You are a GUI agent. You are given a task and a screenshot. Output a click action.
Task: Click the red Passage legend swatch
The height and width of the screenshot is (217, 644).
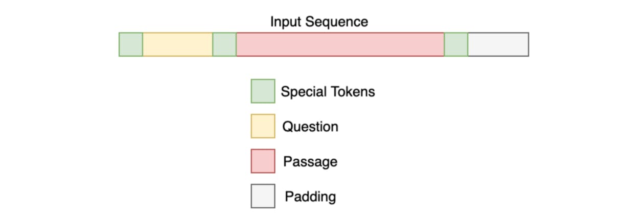tap(263, 161)
